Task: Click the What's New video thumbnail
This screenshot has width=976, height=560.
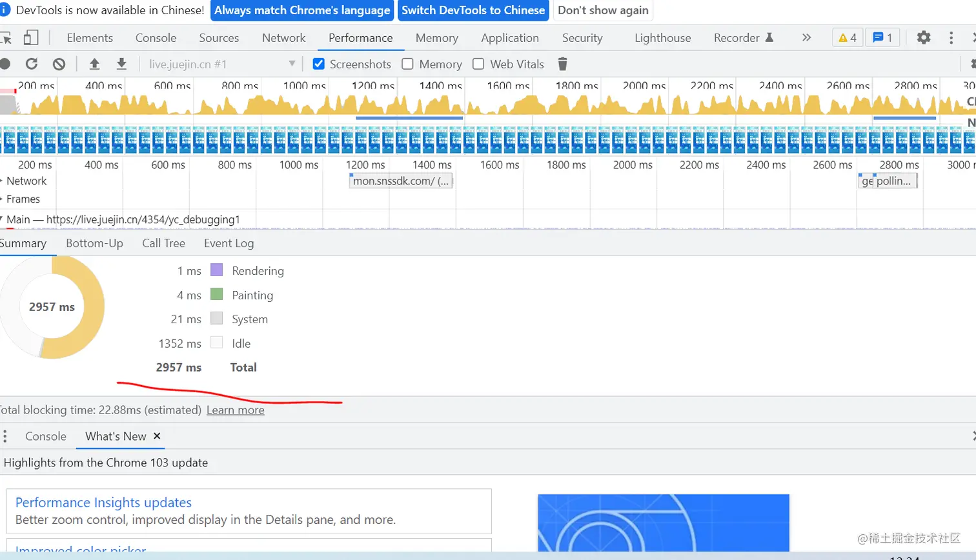Action: pos(664,523)
